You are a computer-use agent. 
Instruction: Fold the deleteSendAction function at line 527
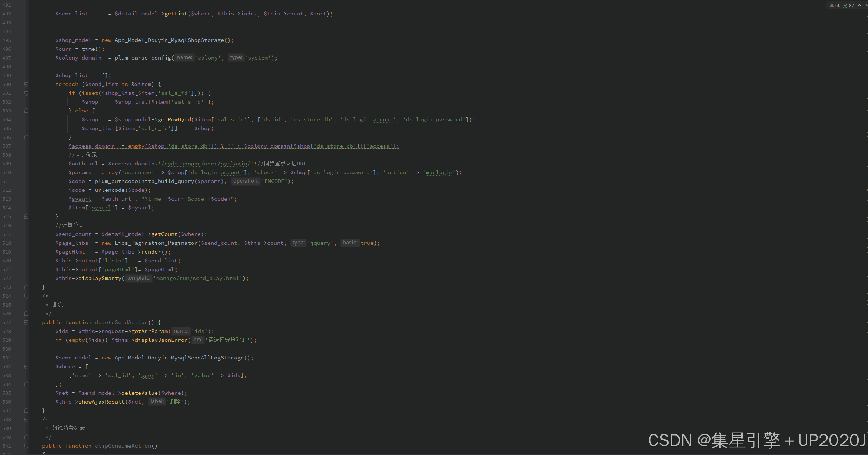[x=26, y=322]
